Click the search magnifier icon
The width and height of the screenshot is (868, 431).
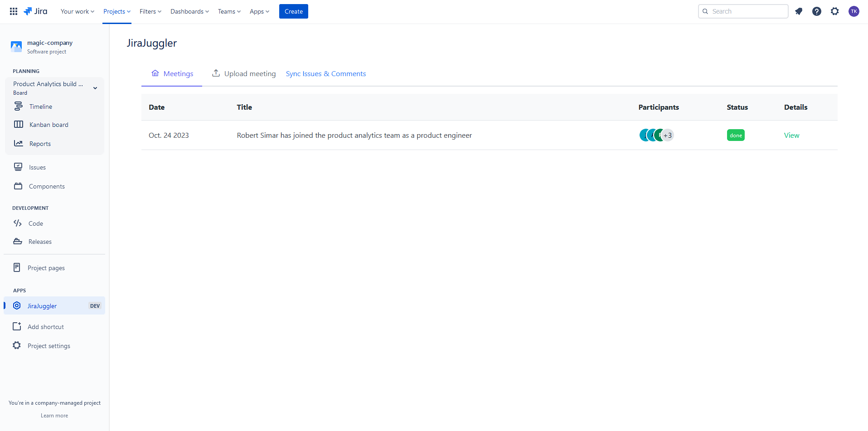coord(705,11)
